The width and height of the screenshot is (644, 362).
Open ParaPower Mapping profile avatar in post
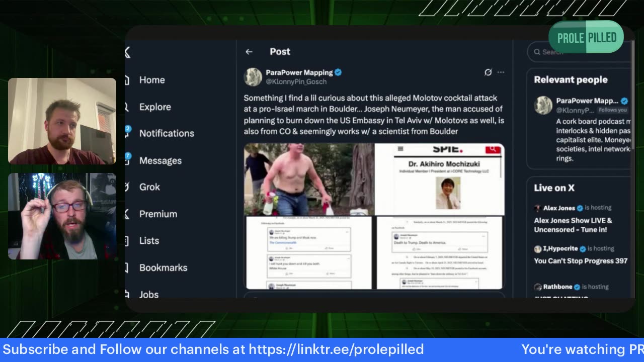[253, 77]
